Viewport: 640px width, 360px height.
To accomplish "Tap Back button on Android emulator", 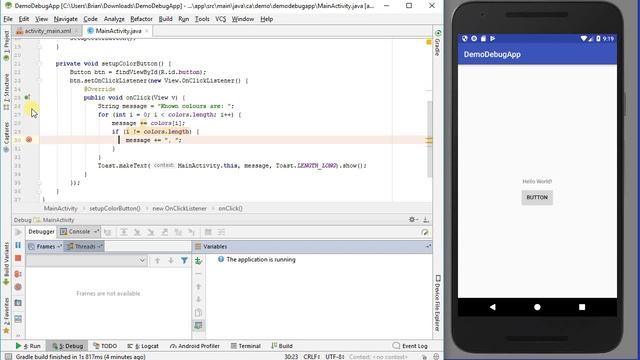I will pyautogui.click(x=493, y=307).
